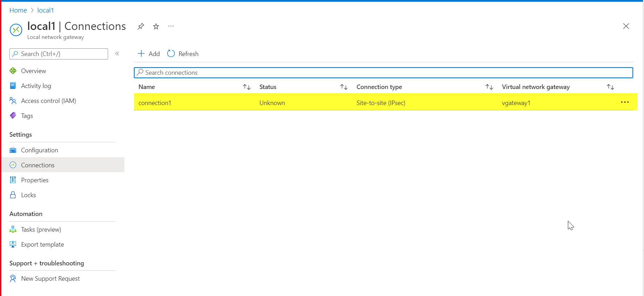Click the plus icon next to Add
Viewport: 644px width, 296px height.
tap(141, 54)
